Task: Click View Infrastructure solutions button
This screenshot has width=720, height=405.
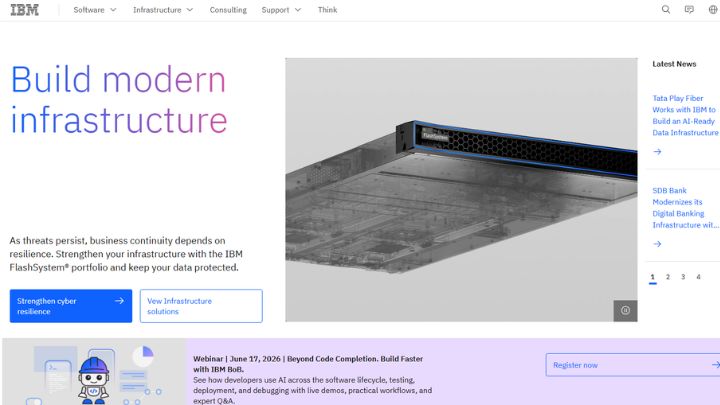Action: 201,306
